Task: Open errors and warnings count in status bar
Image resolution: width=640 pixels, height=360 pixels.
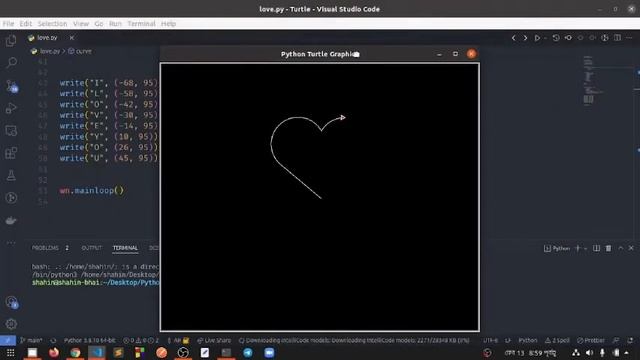Action: tap(141, 340)
